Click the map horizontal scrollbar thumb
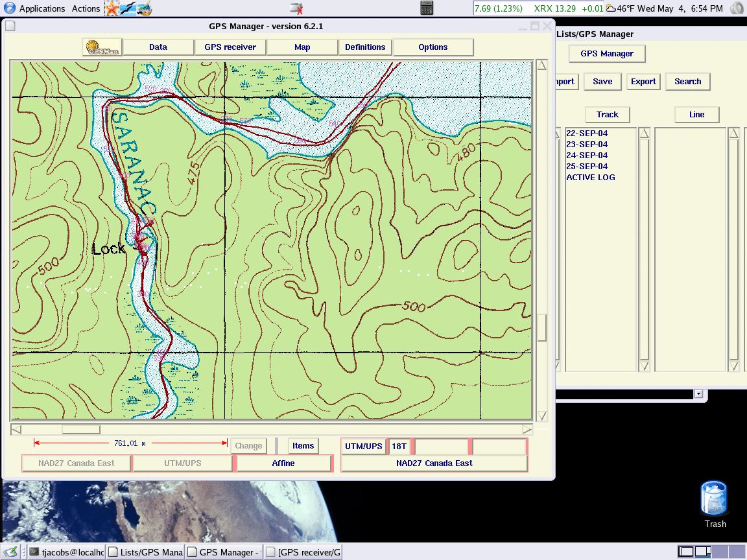Image resolution: width=747 pixels, height=560 pixels. click(81, 430)
